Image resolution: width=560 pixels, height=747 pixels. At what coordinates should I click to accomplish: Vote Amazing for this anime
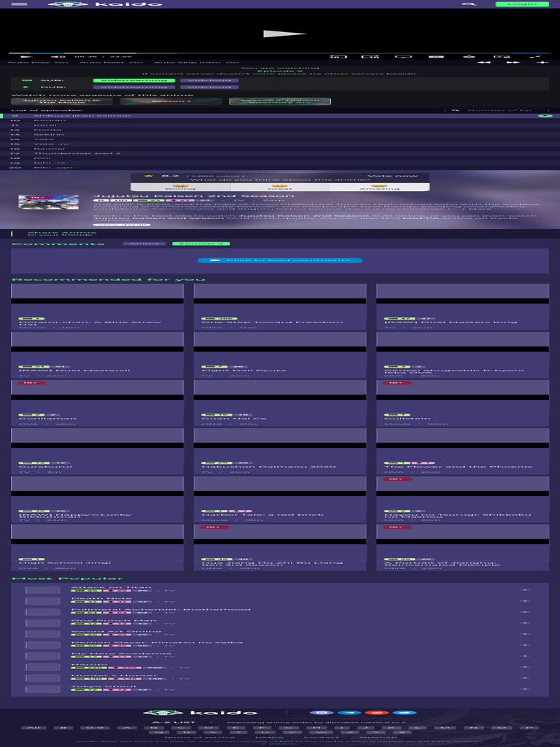coord(379,187)
